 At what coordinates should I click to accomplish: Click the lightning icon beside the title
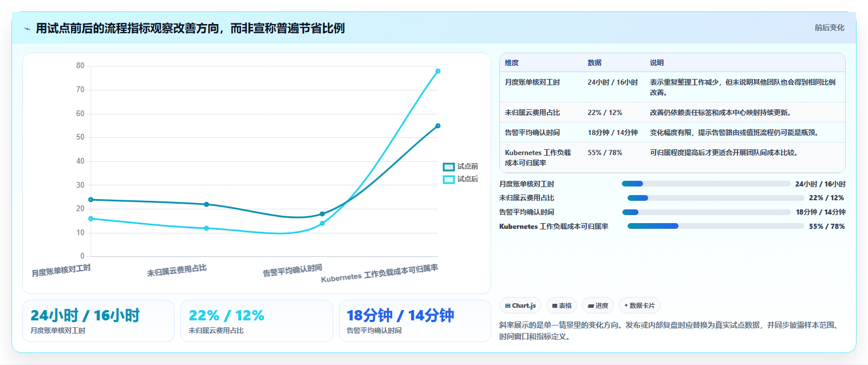coord(27,29)
